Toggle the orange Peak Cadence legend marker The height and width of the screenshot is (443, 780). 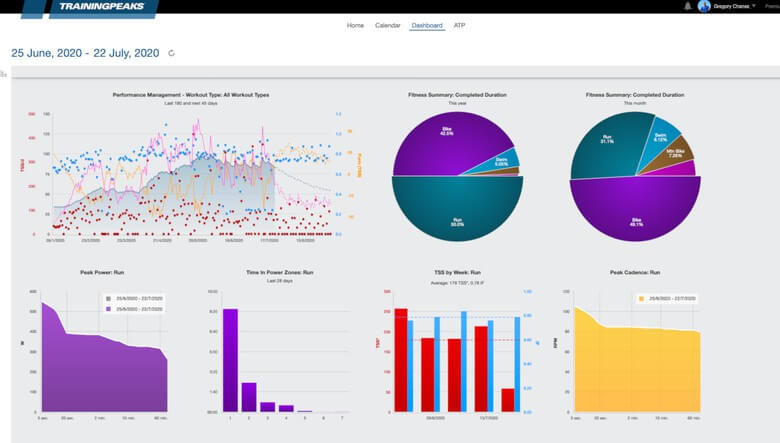coord(641,299)
